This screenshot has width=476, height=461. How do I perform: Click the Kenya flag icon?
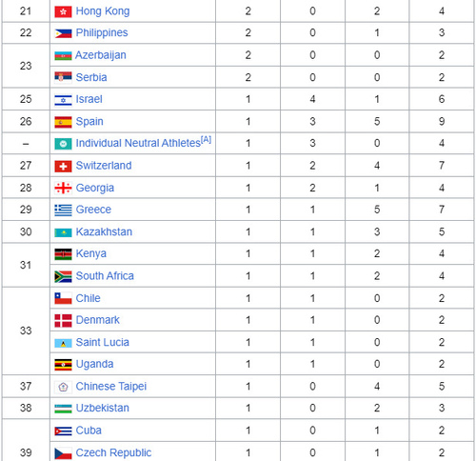tap(63, 254)
